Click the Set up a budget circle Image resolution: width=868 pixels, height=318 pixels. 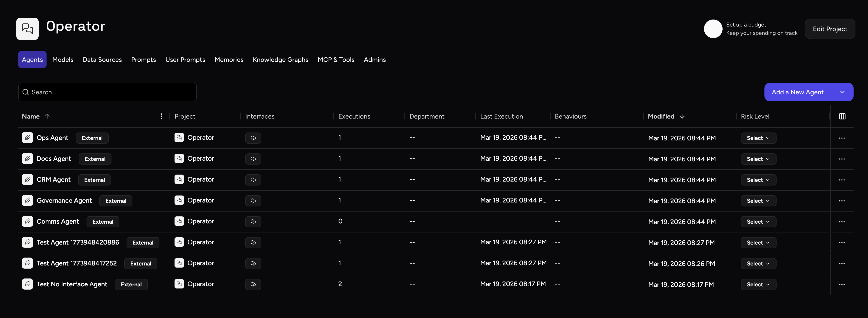click(x=713, y=29)
